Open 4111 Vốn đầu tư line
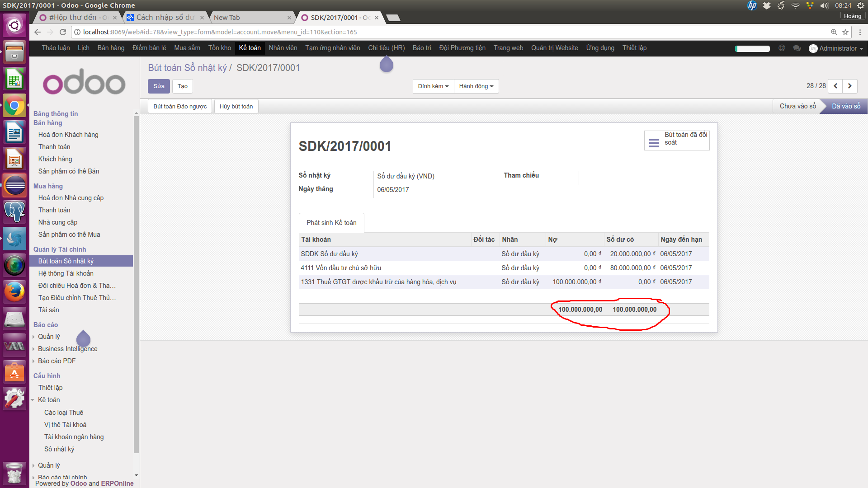Viewport: 868px width, 488px height. click(x=504, y=268)
